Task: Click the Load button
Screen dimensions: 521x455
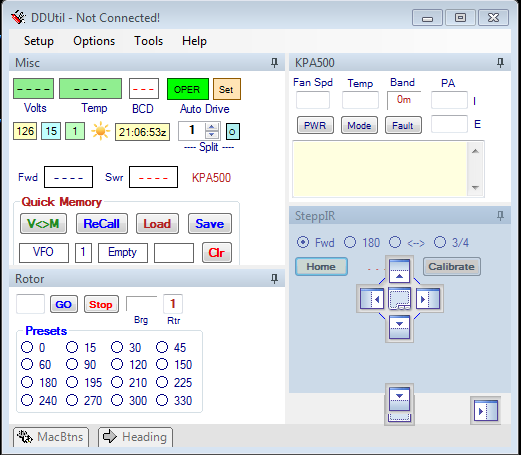Action: tap(157, 223)
